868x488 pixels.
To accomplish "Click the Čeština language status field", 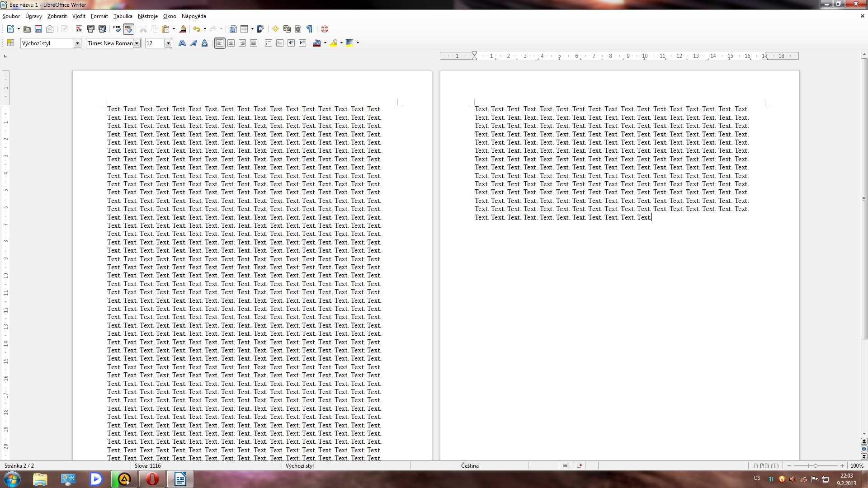I will pos(470,465).
